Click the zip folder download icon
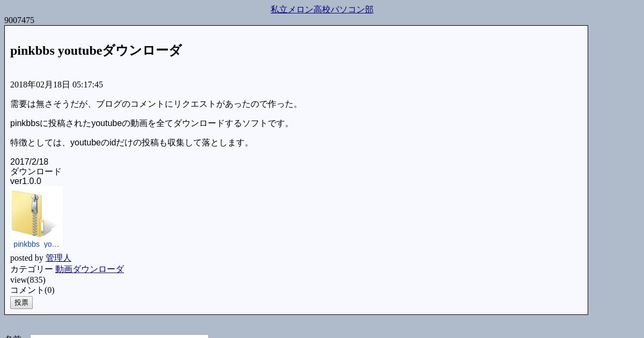 point(34,213)
